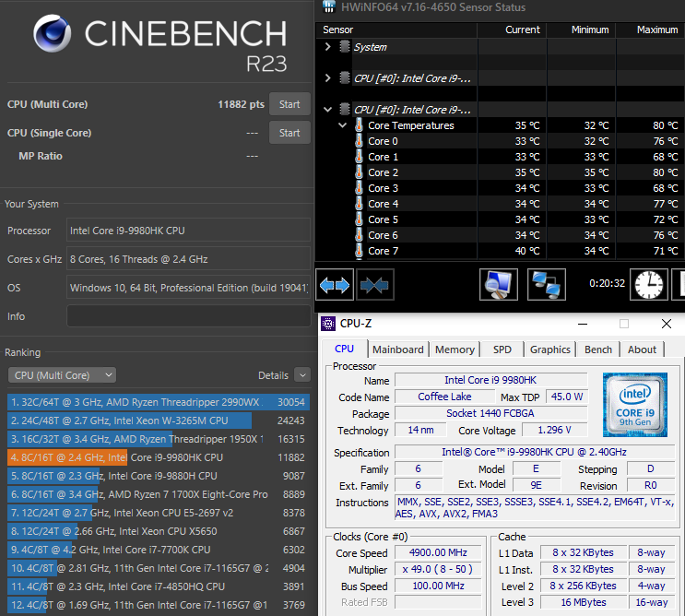Open the Mainboard tab in CPU-Z
Image resolution: width=685 pixels, height=616 pixels.
click(398, 349)
